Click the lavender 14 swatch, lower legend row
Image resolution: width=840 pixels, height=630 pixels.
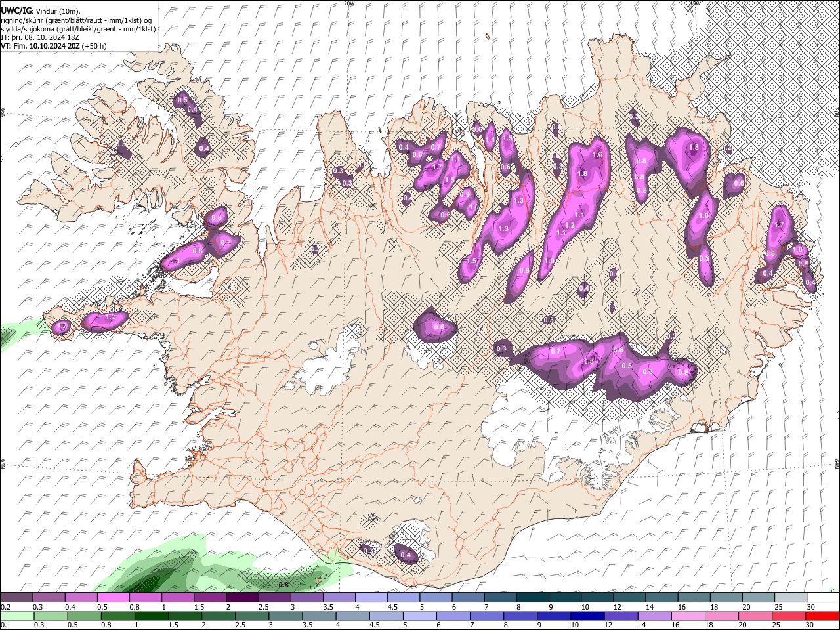(x=654, y=616)
